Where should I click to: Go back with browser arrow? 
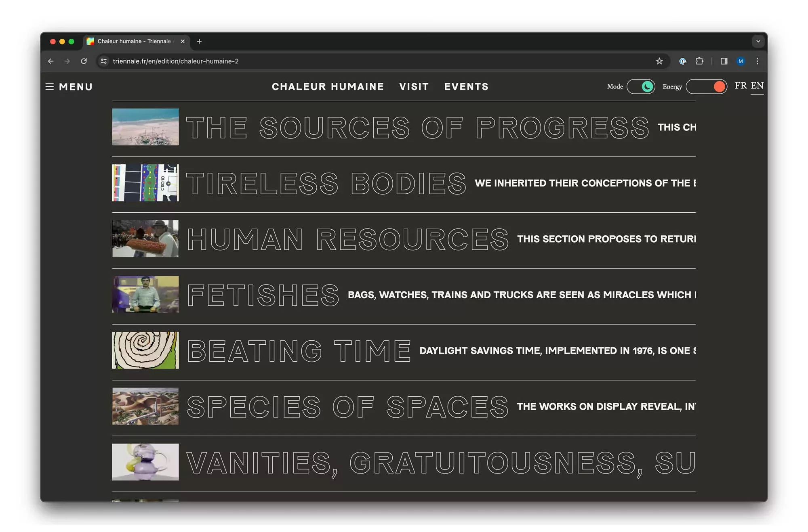(50, 61)
